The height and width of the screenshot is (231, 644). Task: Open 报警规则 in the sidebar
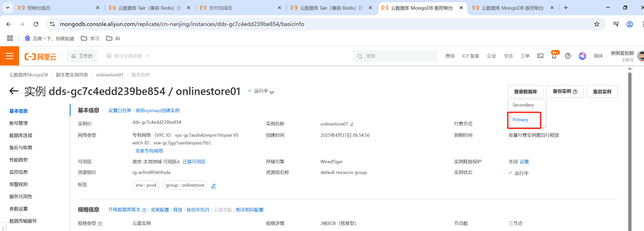tap(19, 184)
